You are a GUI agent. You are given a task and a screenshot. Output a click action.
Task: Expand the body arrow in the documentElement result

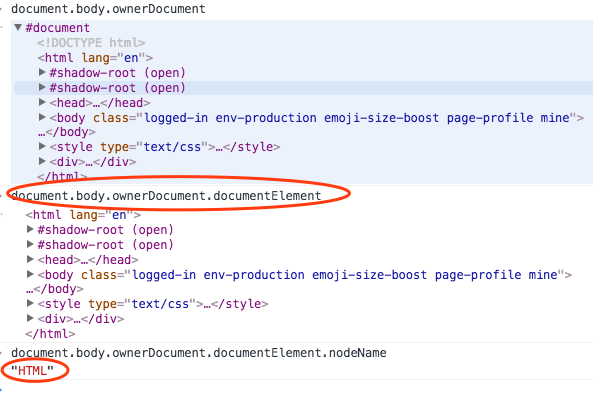click(x=30, y=274)
